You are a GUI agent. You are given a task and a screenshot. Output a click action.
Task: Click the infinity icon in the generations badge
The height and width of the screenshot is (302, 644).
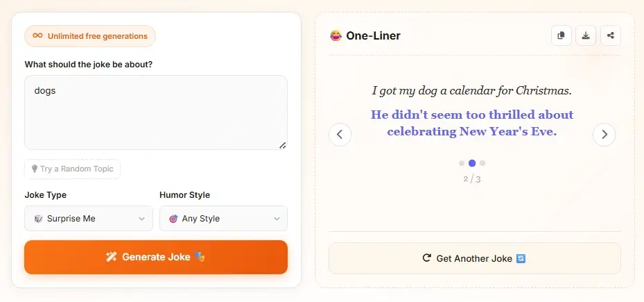point(37,36)
